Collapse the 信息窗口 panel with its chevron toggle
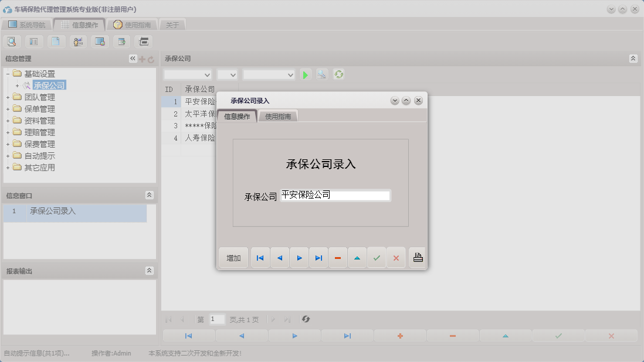The width and height of the screenshot is (644, 362). pos(150,195)
